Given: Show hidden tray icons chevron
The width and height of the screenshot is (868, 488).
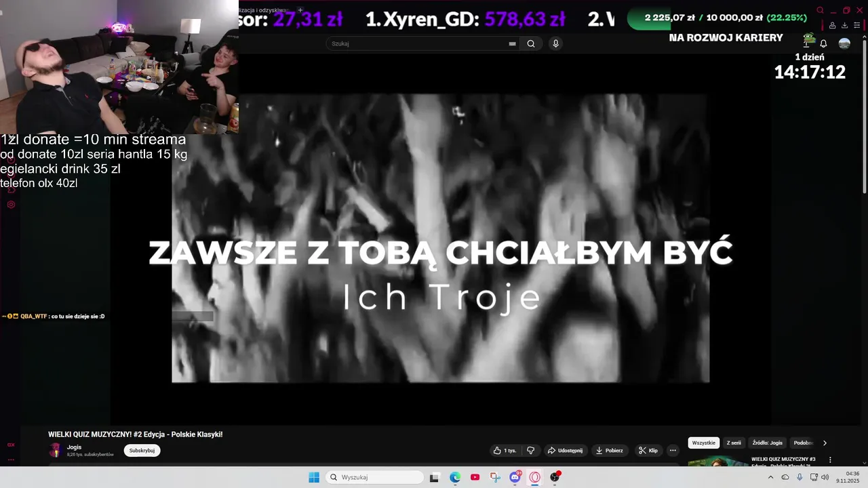Looking at the screenshot, I should coord(770,477).
